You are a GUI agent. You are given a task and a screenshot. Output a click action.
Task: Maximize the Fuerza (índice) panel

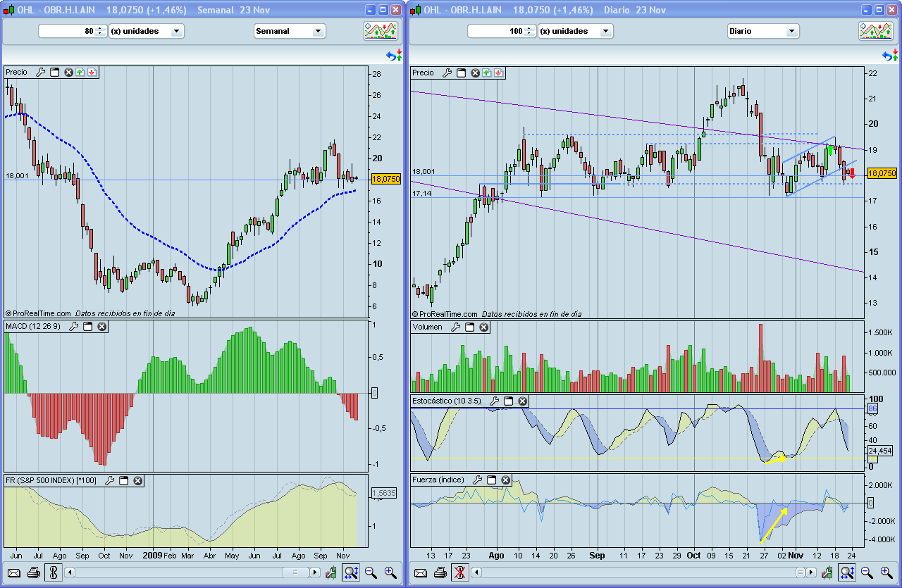[491, 480]
